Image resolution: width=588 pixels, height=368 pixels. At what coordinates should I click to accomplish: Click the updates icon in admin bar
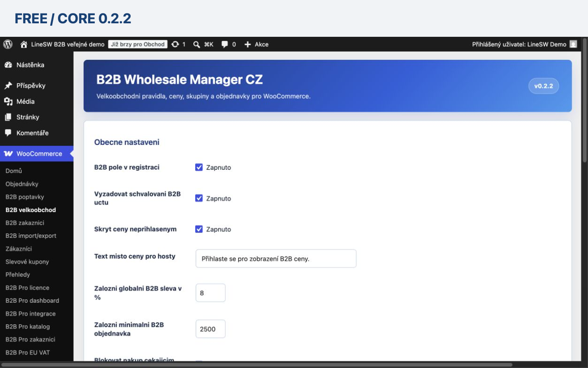coord(175,44)
